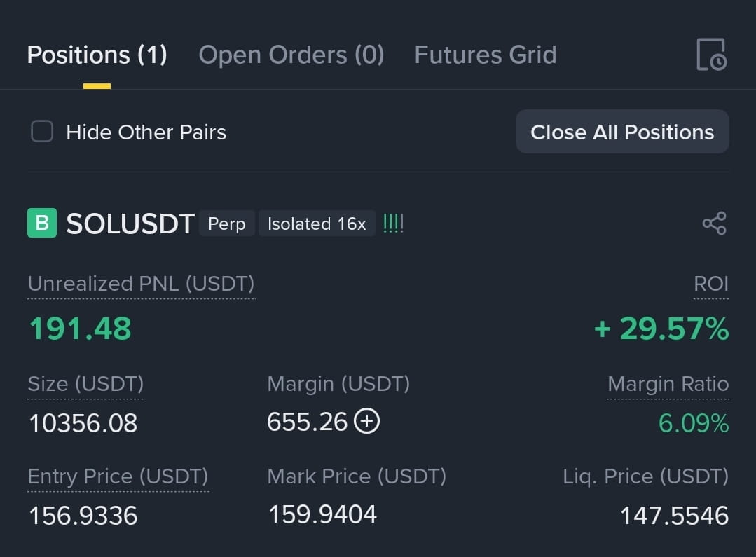Screen dimensions: 756x557
Task: Open the SOLUSDT pair name
Action: click(x=130, y=224)
